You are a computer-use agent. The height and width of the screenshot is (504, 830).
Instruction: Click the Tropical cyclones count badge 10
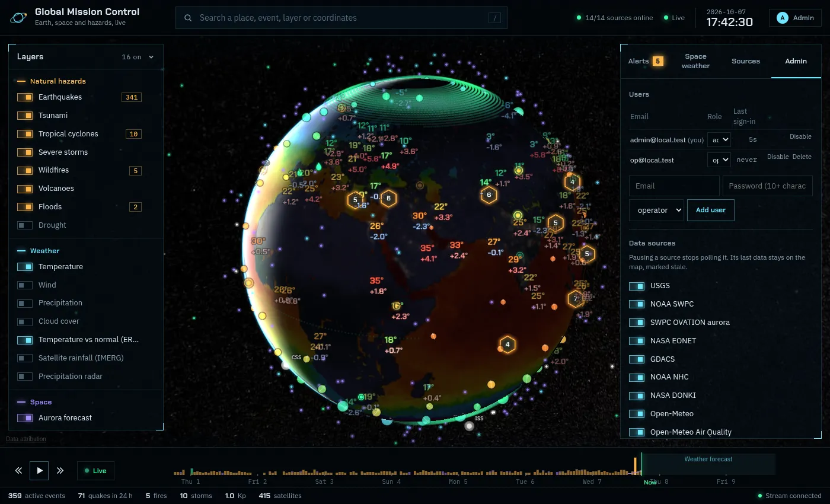(133, 134)
